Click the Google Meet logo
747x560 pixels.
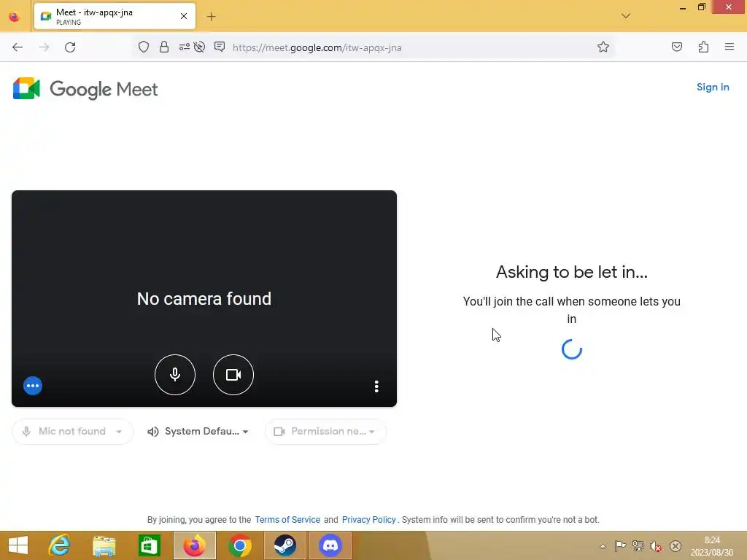click(85, 88)
